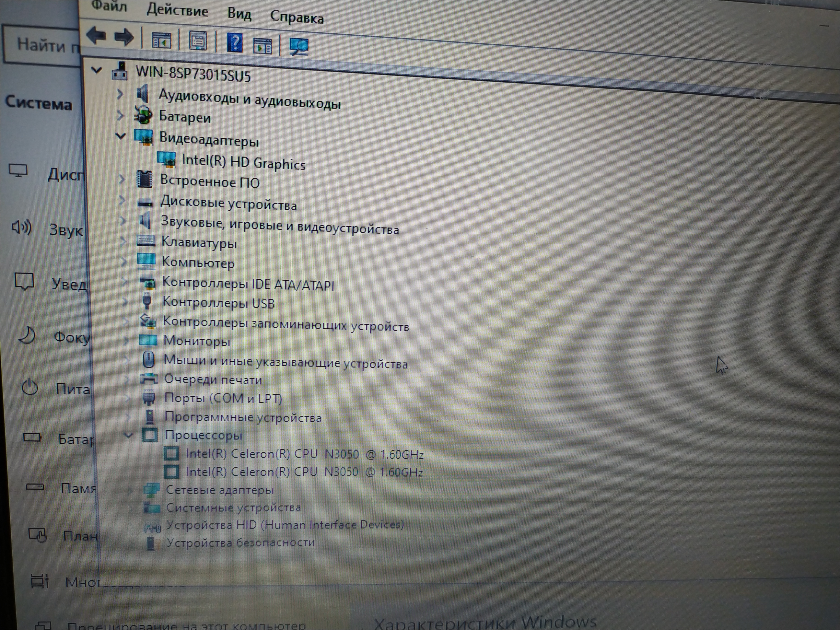Click the folder icon of Системные устройства

[x=152, y=507]
